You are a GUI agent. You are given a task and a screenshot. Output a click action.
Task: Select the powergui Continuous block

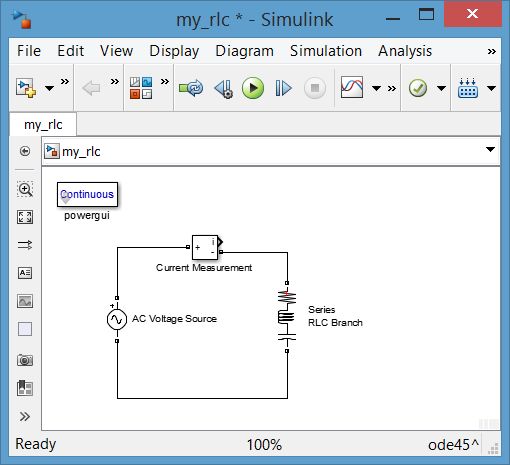coord(87,194)
